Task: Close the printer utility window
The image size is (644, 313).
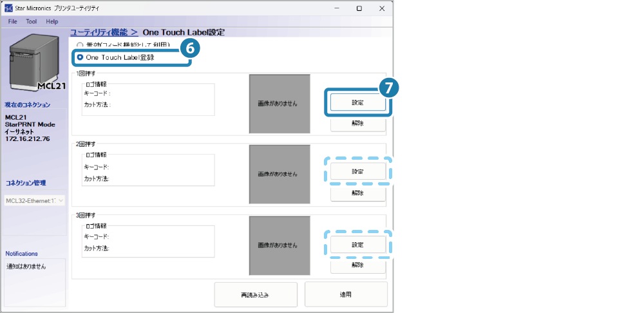Action: pos(381,8)
